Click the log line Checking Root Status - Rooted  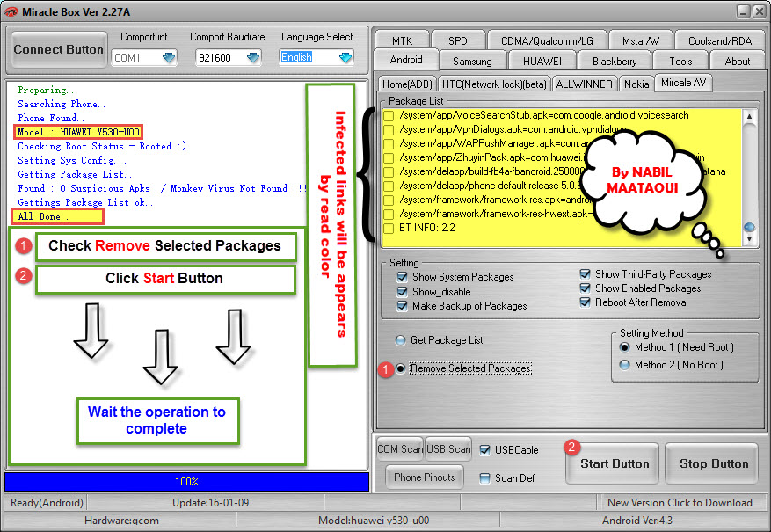(x=102, y=146)
